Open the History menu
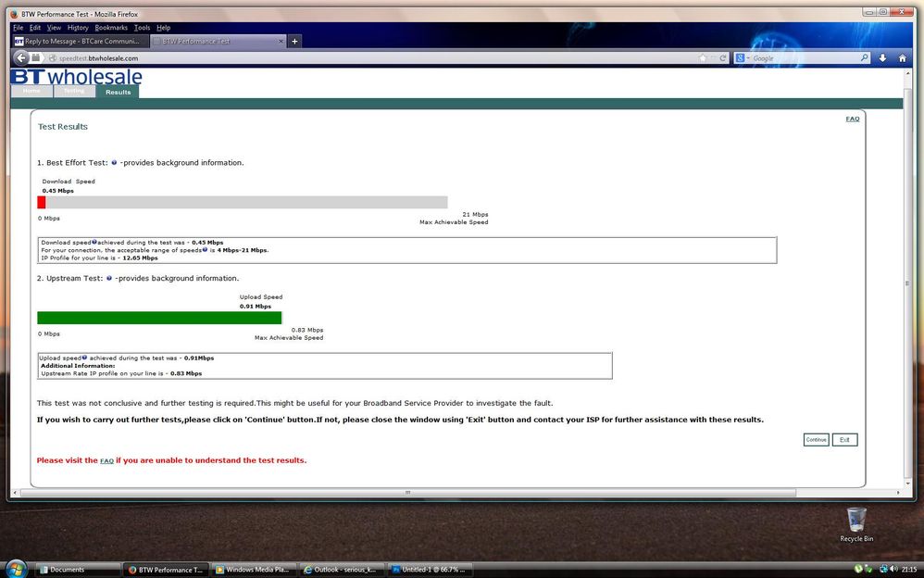Image resolution: width=924 pixels, height=578 pixels. [78, 28]
